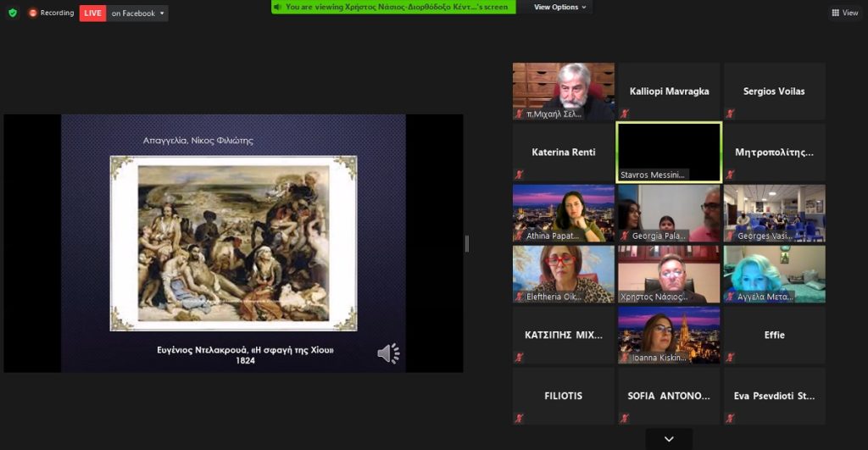Select Athina Papat's video tile
The image size is (868, 450).
(564, 213)
